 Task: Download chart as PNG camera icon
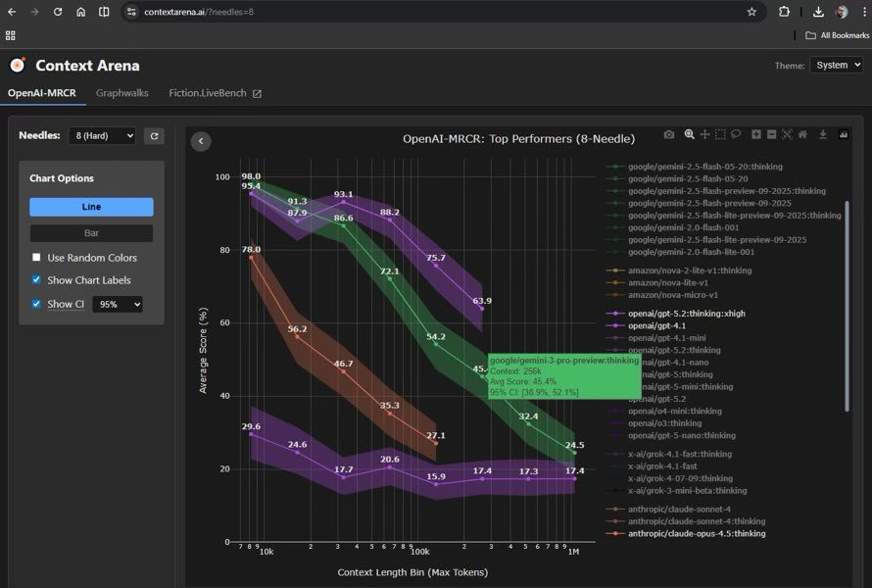click(x=669, y=134)
